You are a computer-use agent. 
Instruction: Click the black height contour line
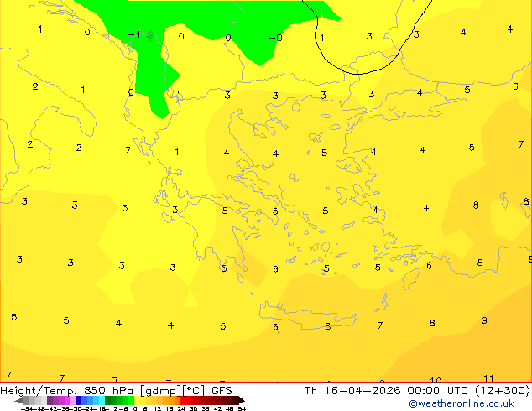[357, 73]
